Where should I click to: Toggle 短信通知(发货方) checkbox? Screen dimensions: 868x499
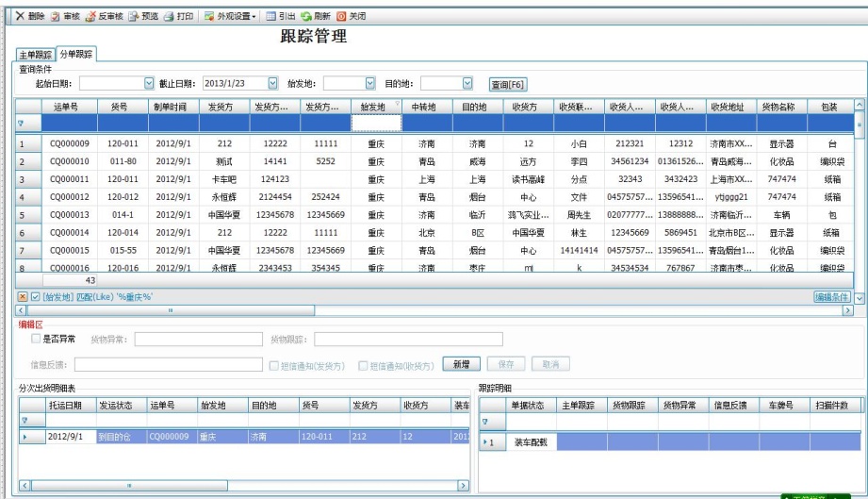point(273,366)
